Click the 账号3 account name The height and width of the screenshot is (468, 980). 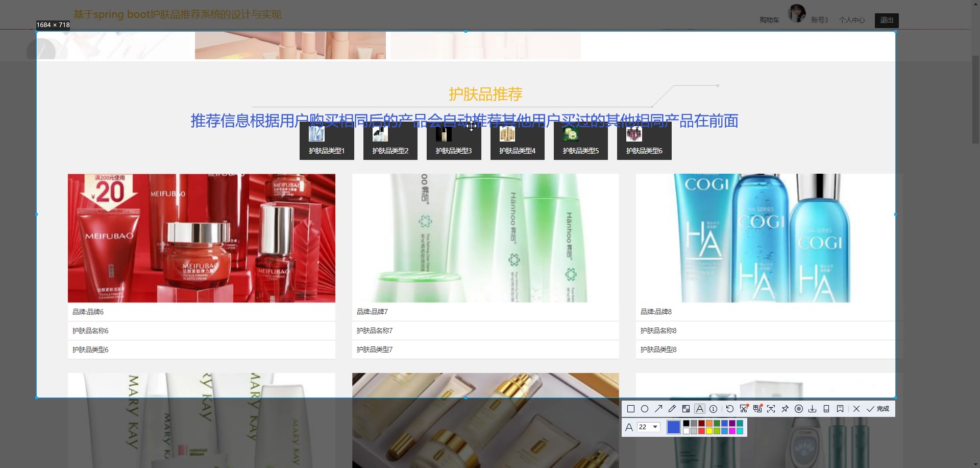click(819, 20)
